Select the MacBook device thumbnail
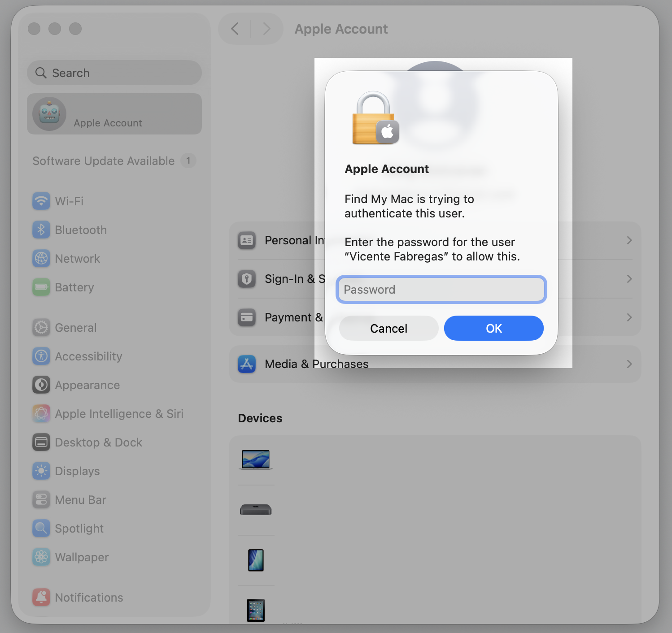The width and height of the screenshot is (672, 633). tap(256, 460)
